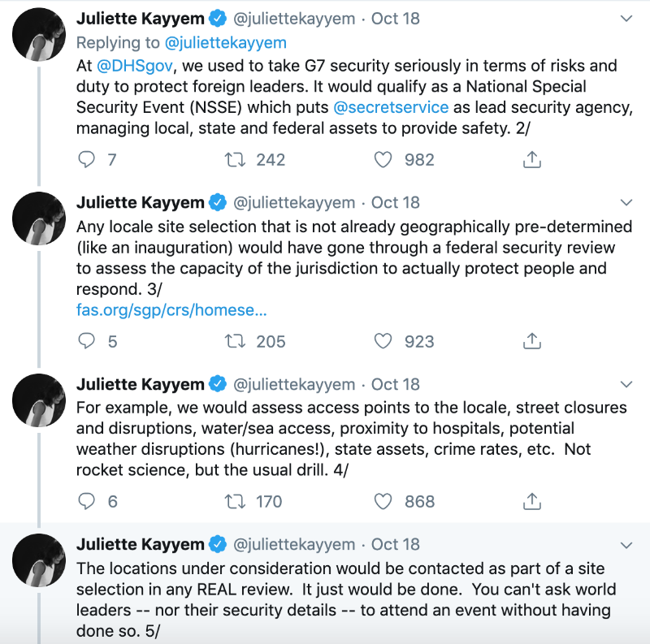Retweet the tweet with 170 retweets
The height and width of the screenshot is (644, 650).
[x=236, y=501]
